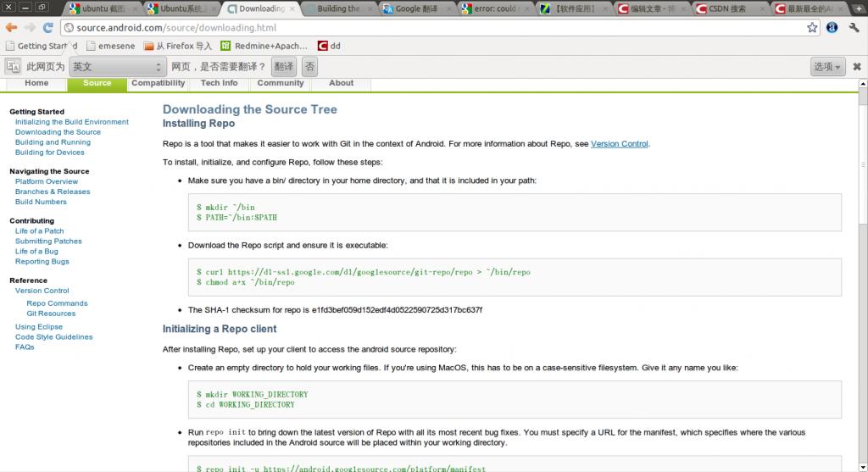Click the blue extension icon beside star
Screen dimensions: 868x472
click(832, 28)
